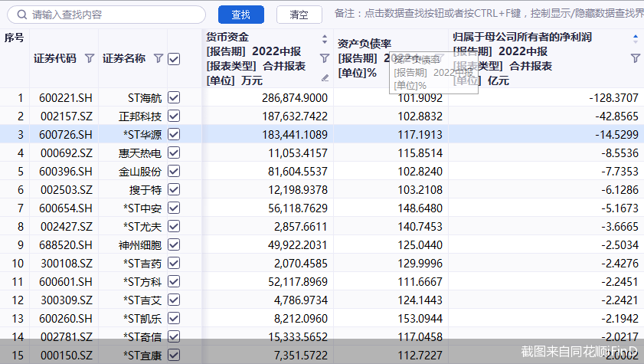Click the magnifier icon in search box
The height and width of the screenshot is (364, 644).
[x=21, y=15]
